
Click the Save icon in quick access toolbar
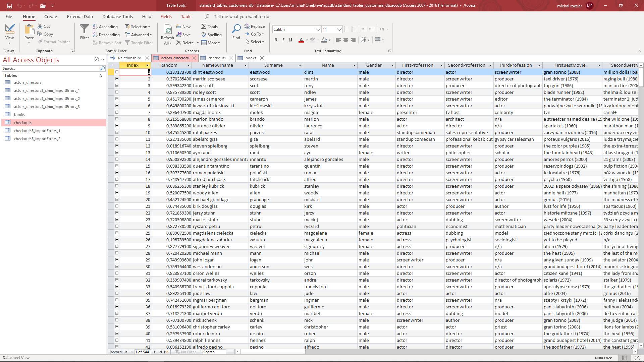click(9, 6)
